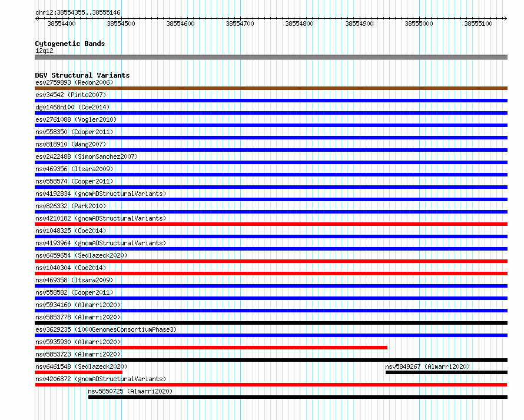Click ruler position 38554800
The height and width of the screenshot is (420, 524).
(300, 24)
